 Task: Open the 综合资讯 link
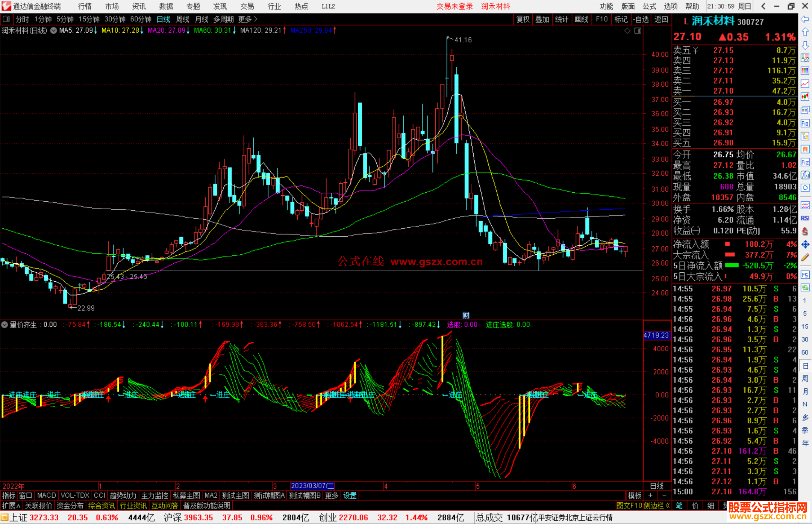102,506
